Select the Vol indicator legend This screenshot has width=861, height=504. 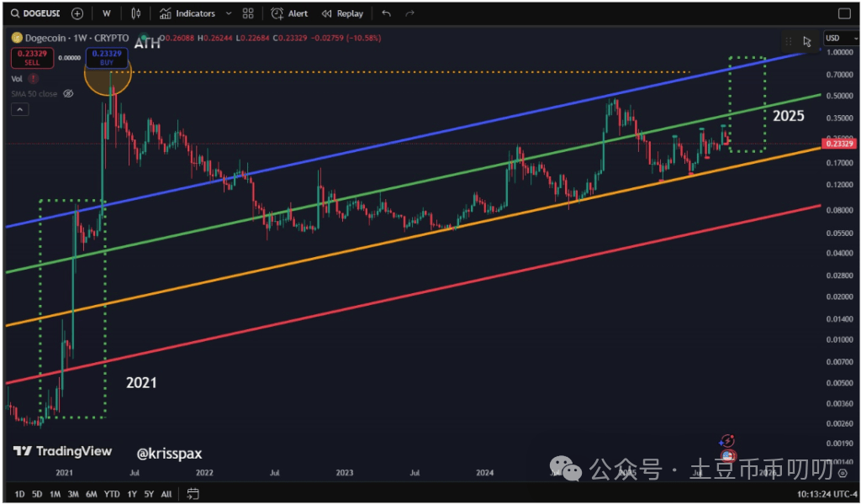[x=17, y=79]
